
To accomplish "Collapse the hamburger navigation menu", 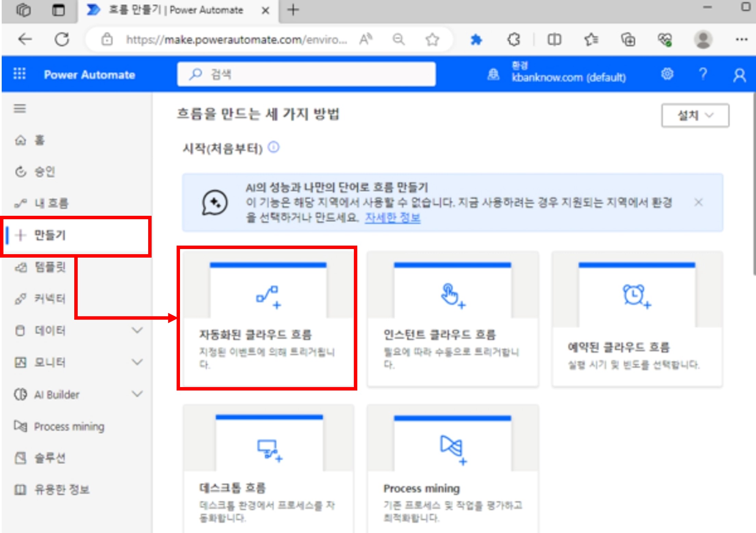I will [x=20, y=109].
